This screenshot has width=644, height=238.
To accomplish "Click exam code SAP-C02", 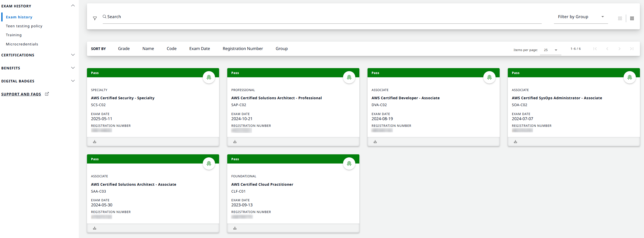I will [x=239, y=105].
